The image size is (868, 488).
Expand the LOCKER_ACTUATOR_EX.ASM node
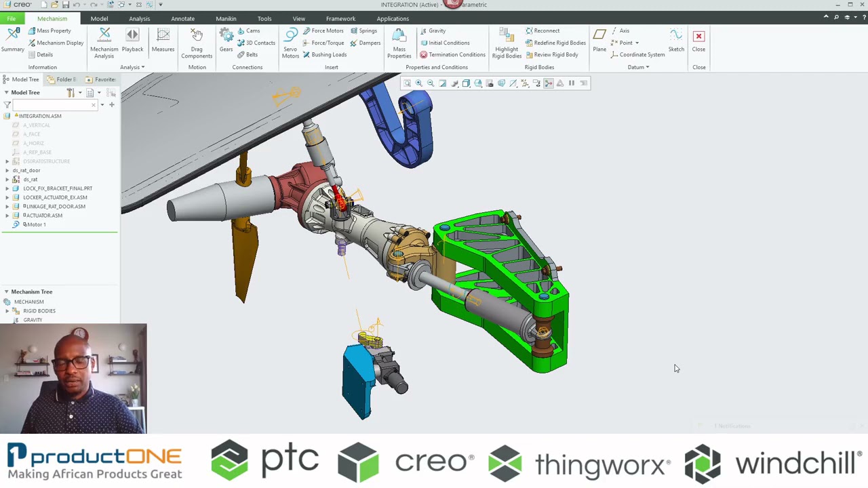click(x=7, y=197)
